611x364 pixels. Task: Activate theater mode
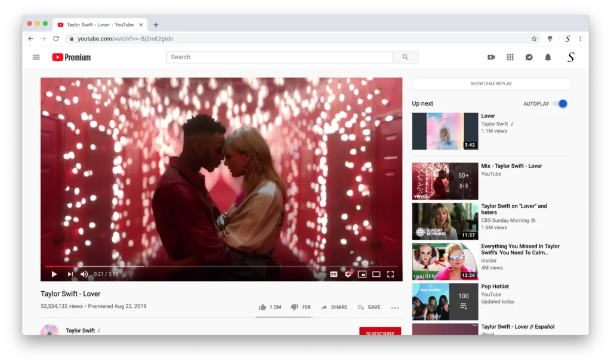click(376, 274)
